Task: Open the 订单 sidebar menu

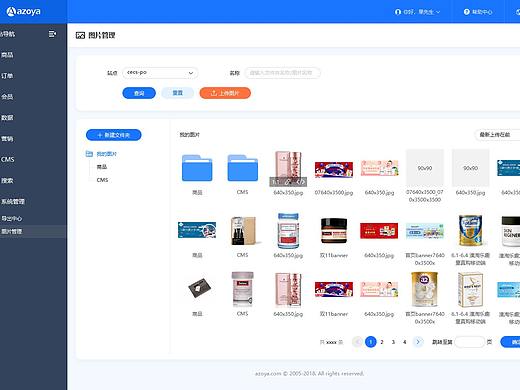Action: [7, 76]
